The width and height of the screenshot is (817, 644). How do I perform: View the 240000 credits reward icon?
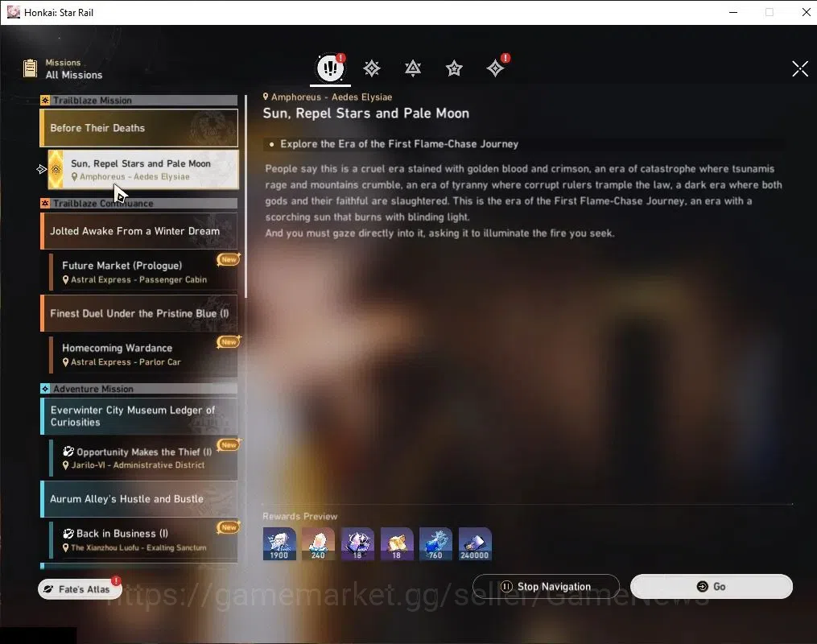click(475, 543)
